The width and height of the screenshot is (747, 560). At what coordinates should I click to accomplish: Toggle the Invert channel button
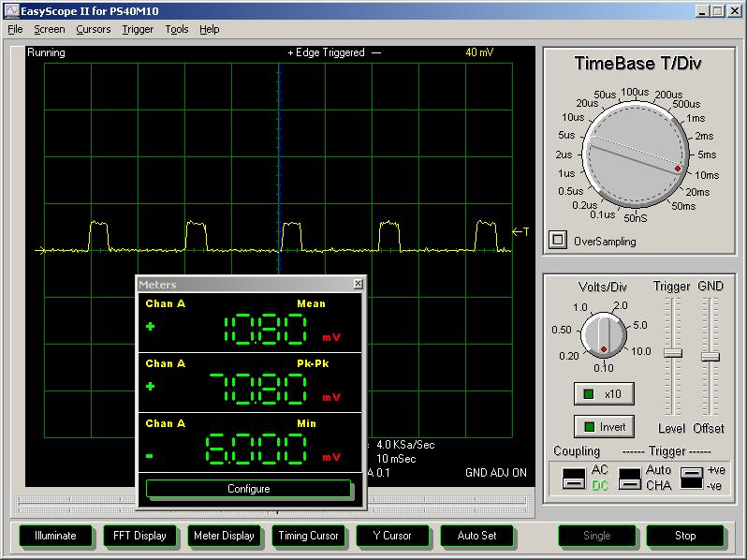[x=604, y=427]
